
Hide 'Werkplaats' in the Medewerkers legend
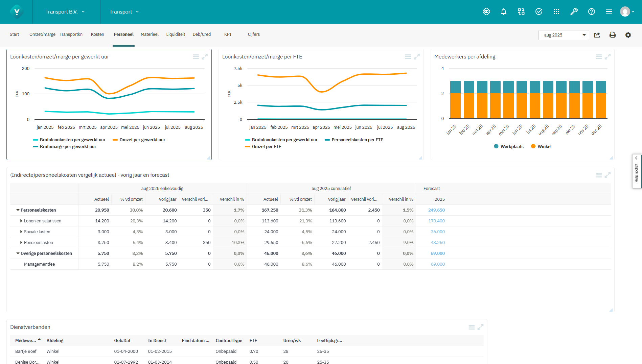click(509, 146)
